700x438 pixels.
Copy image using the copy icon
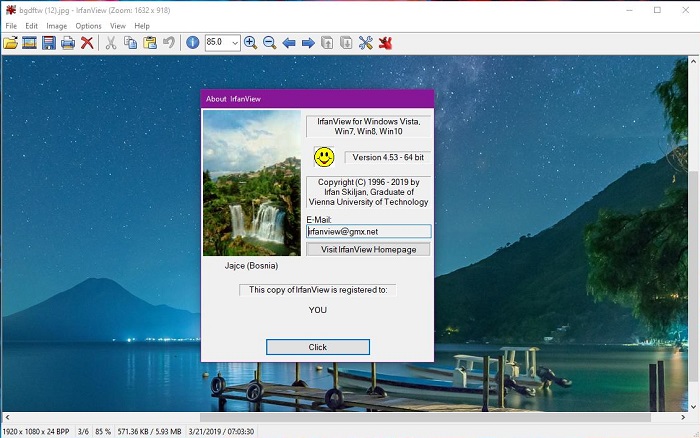point(130,43)
